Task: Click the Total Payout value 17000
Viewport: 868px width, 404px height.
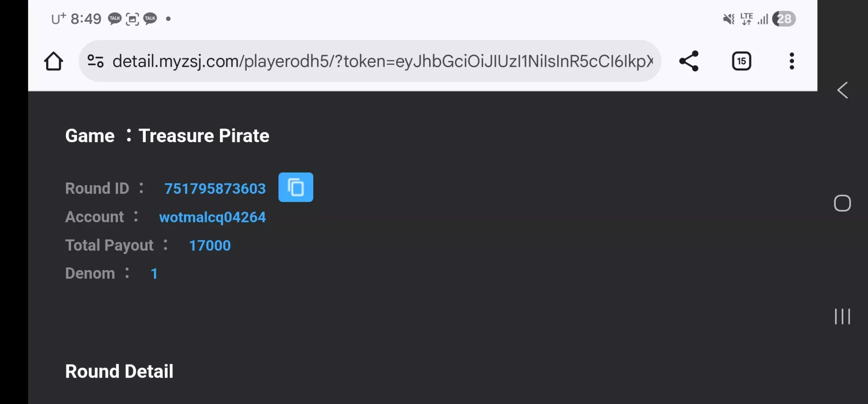Action: point(210,245)
